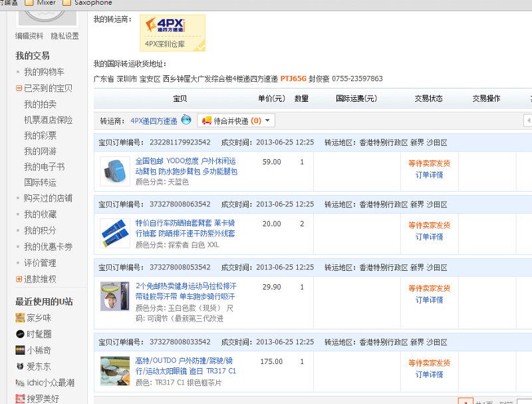Image resolution: width=532 pixels, height=404 pixels.
Task: Open the 待合并快递 dropdown
Action: 236,120
